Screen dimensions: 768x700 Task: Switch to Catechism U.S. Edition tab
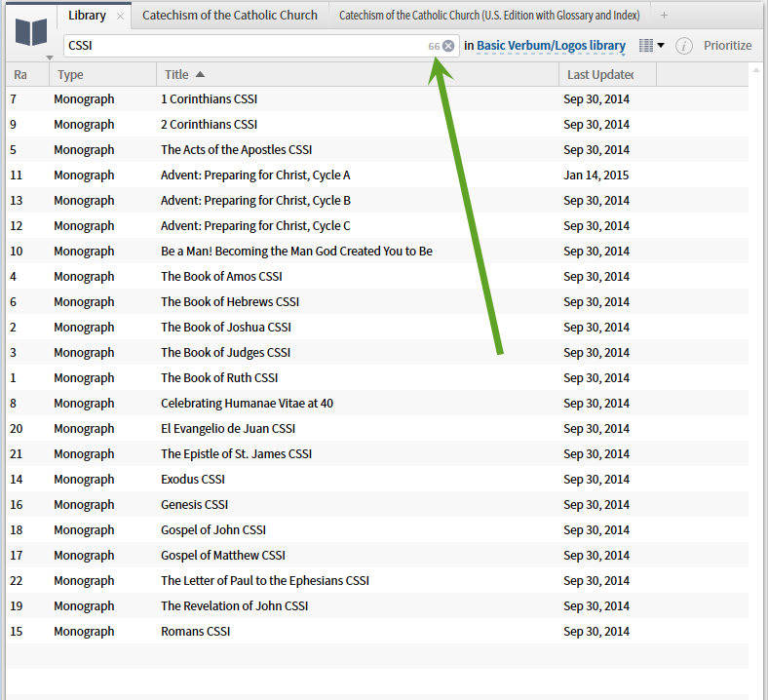pyautogui.click(x=489, y=16)
